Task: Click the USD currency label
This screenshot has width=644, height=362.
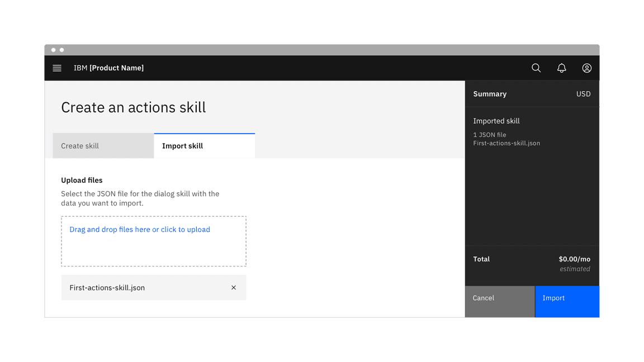Action: pos(583,94)
